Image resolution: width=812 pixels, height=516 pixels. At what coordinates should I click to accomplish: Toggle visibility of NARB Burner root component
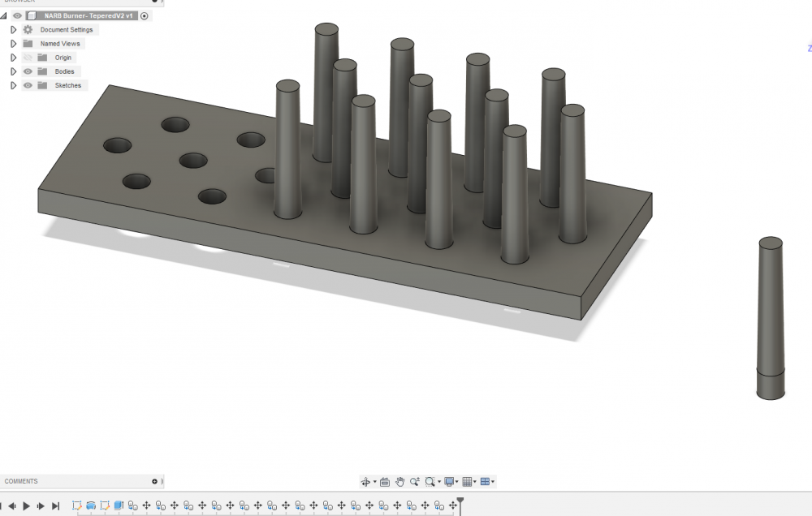click(17, 16)
